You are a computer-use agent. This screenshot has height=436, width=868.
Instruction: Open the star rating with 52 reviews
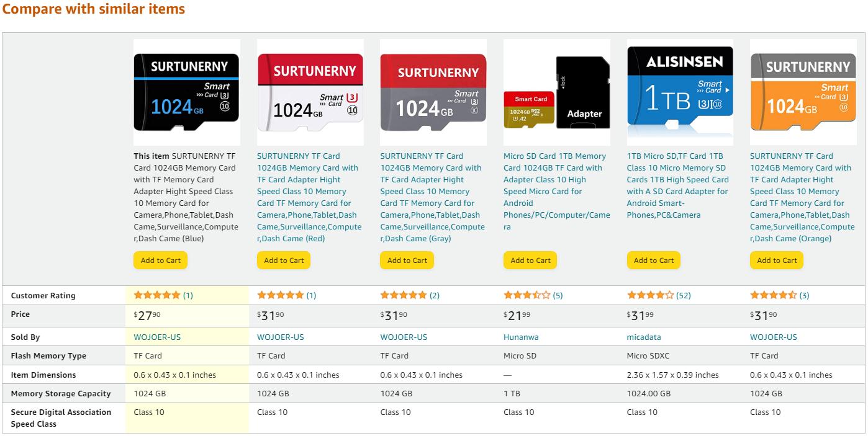click(651, 295)
